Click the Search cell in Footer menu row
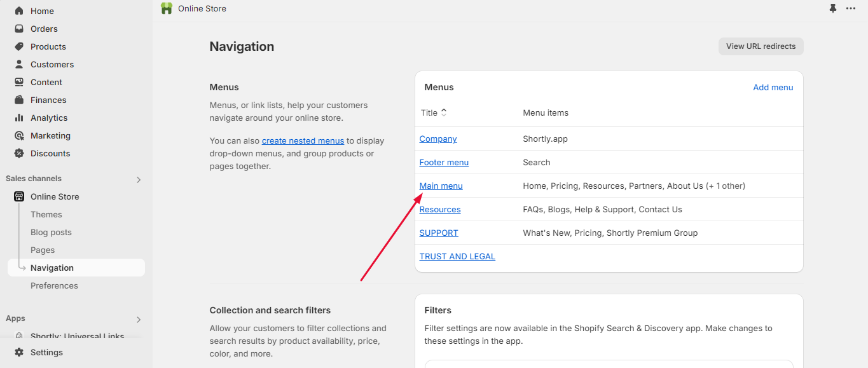 pos(537,162)
